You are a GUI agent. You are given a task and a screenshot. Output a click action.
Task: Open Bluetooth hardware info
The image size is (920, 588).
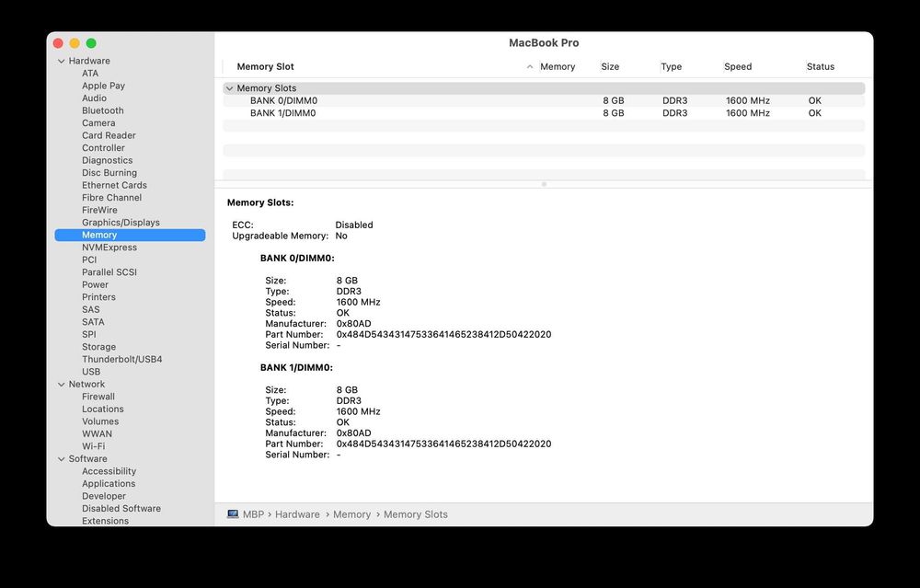(103, 110)
